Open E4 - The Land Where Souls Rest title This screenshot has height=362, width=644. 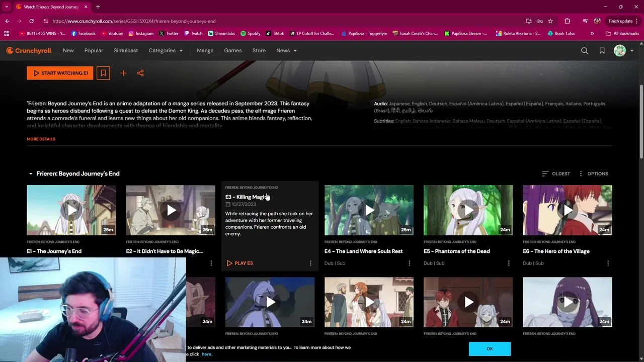(364, 251)
